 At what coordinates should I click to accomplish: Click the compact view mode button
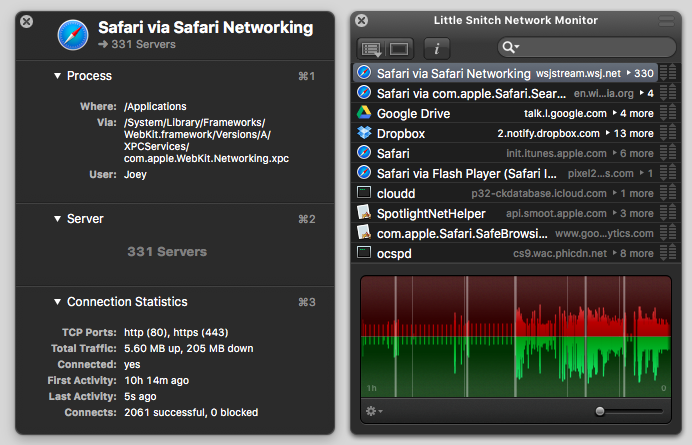point(399,49)
